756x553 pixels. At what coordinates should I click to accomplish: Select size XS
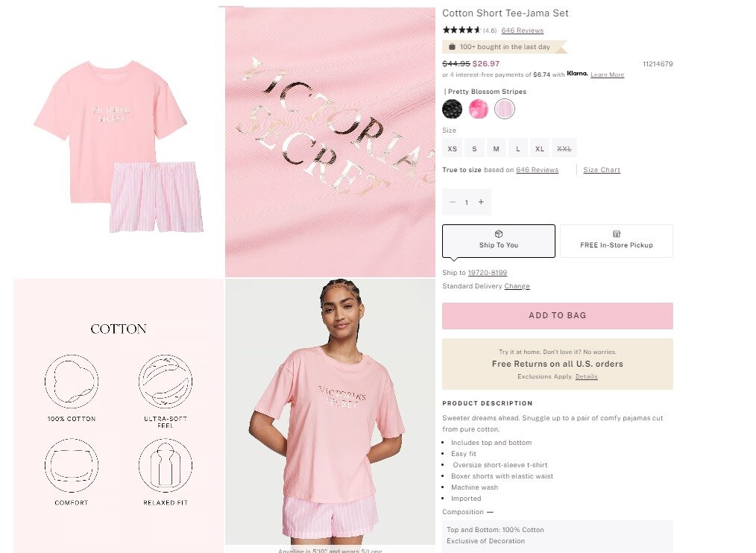point(453,148)
